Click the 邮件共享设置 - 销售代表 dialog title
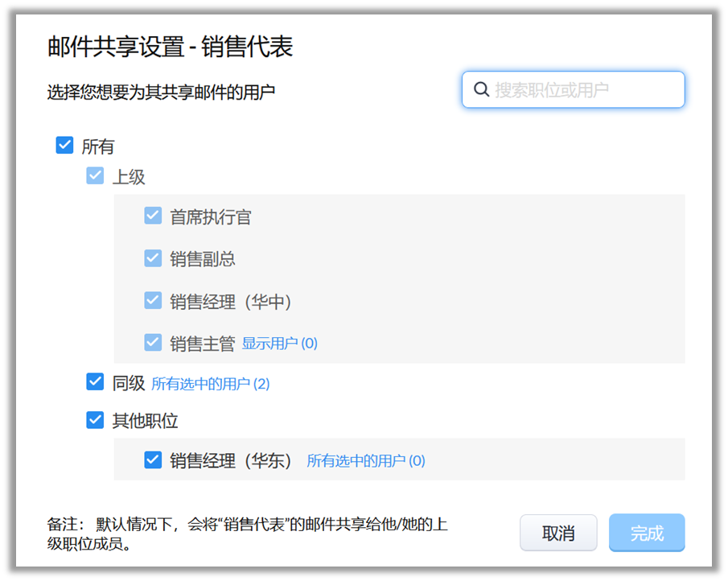728x581 pixels. coord(170,47)
